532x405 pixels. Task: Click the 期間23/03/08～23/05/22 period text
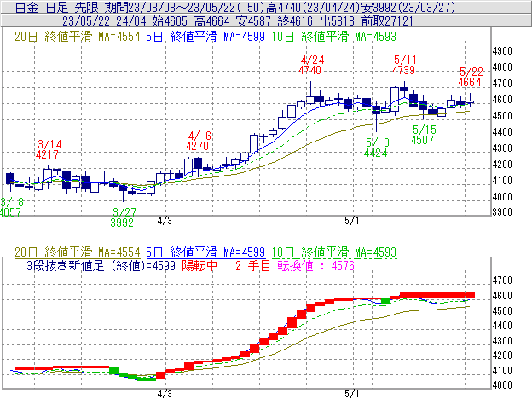(x=173, y=8)
